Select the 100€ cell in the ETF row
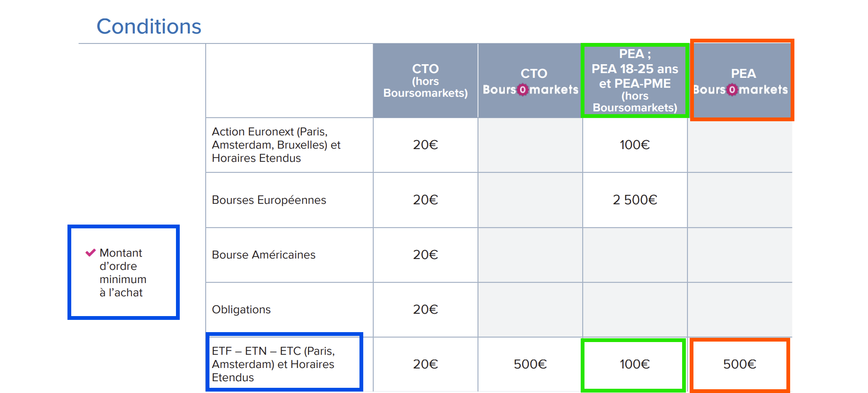Image resolution: width=868 pixels, height=393 pixels. pyautogui.click(x=634, y=364)
